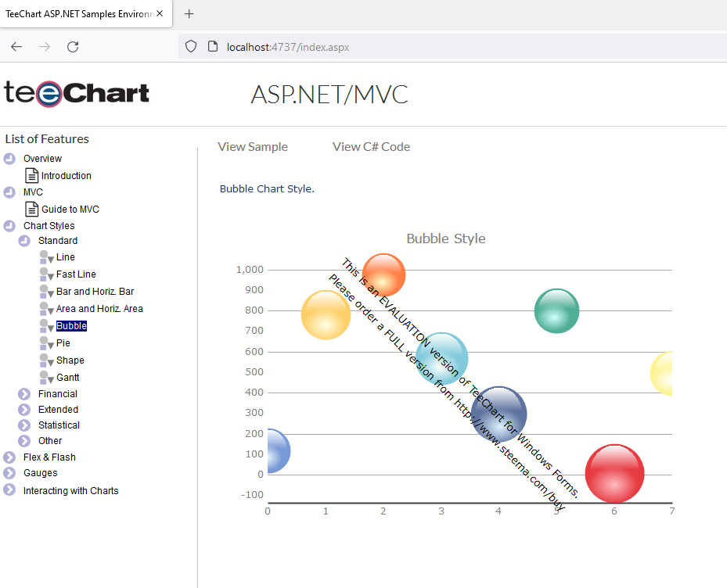The image size is (727, 588).
Task: Close the TeeChart ASP.NET Samples tab
Action: 160,14
